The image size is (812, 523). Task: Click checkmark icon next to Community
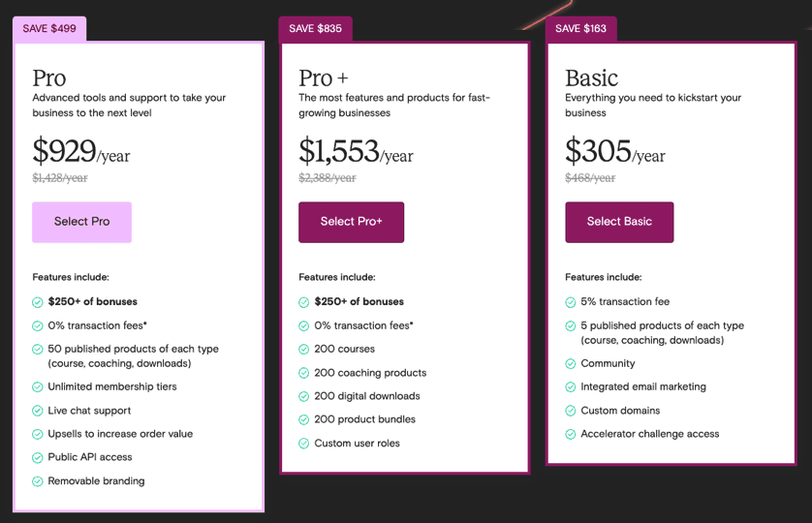pyautogui.click(x=571, y=364)
